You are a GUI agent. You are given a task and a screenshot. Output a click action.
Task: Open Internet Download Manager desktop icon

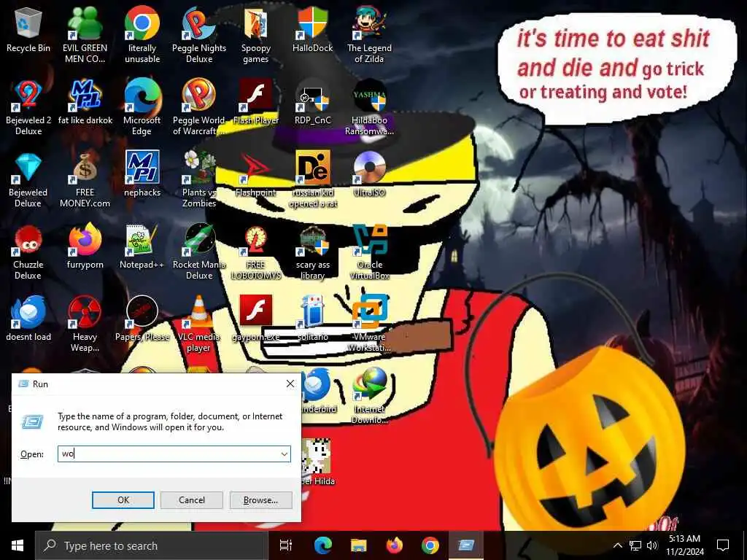point(369,396)
